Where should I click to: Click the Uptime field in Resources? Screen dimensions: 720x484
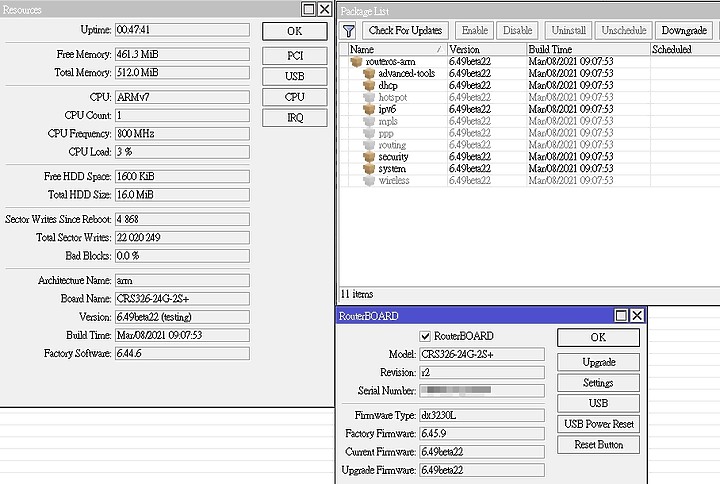(182, 30)
